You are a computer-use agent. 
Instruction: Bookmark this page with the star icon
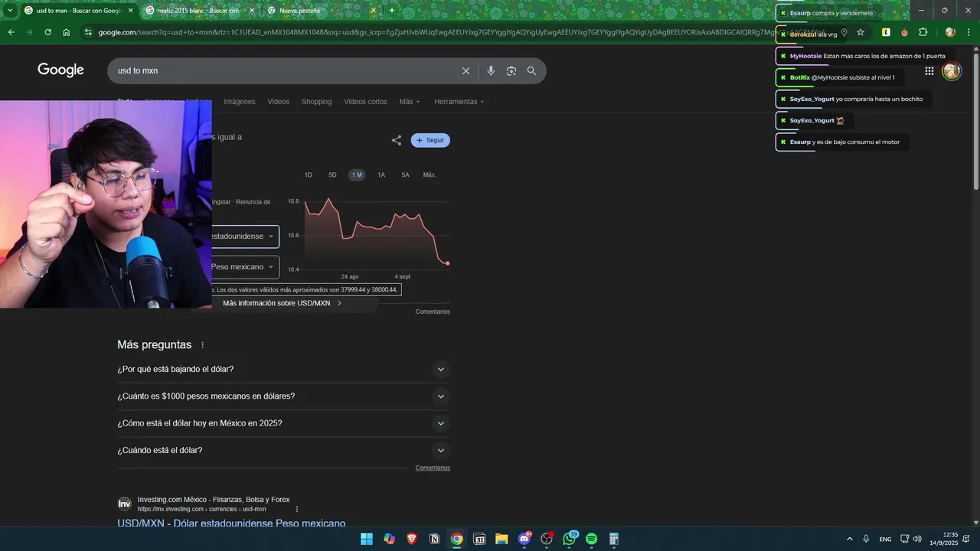861,32
